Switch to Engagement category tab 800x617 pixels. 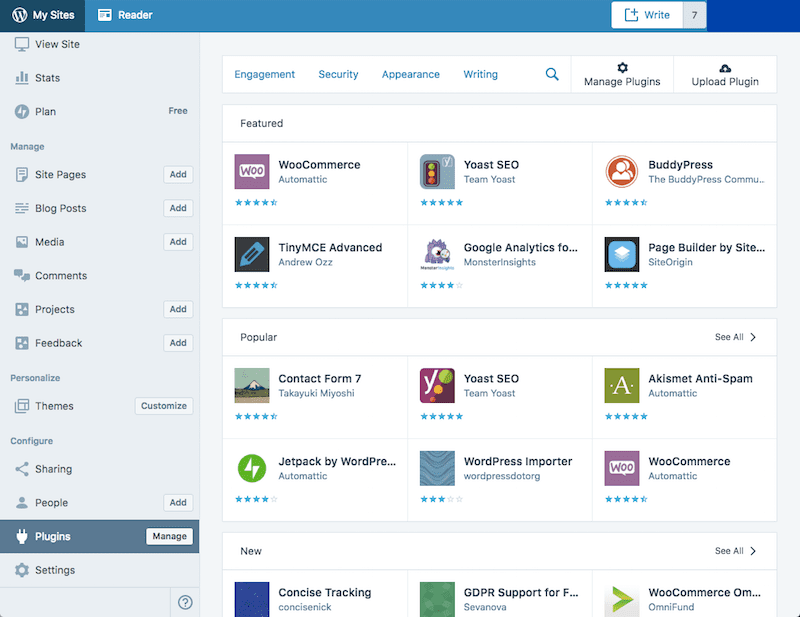[264, 74]
